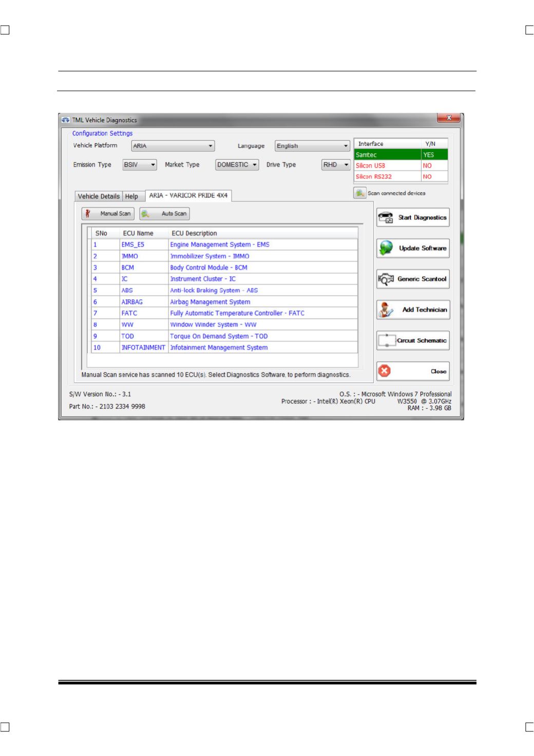The width and height of the screenshot is (534, 756).
Task: Click the Circuit Schematic diagram icon
Action: click(387, 341)
